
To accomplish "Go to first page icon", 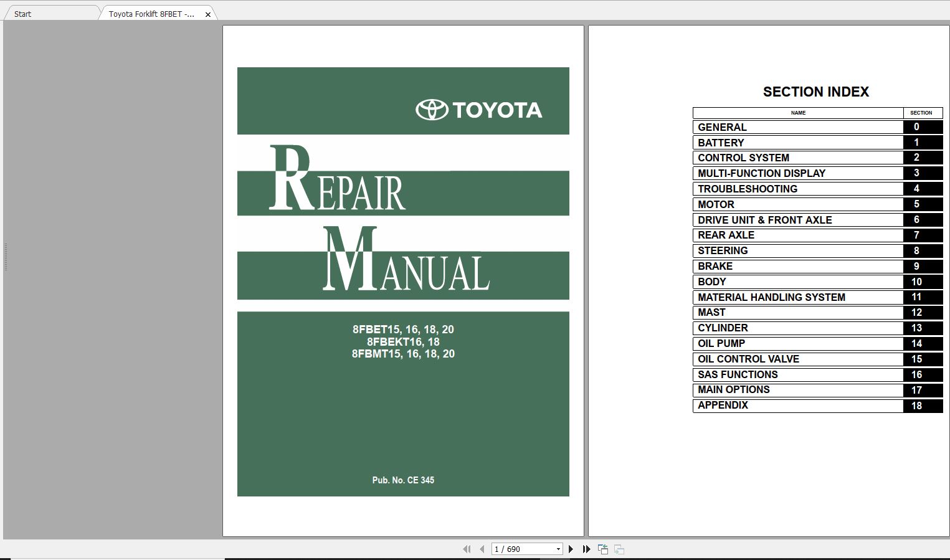I will (x=467, y=549).
